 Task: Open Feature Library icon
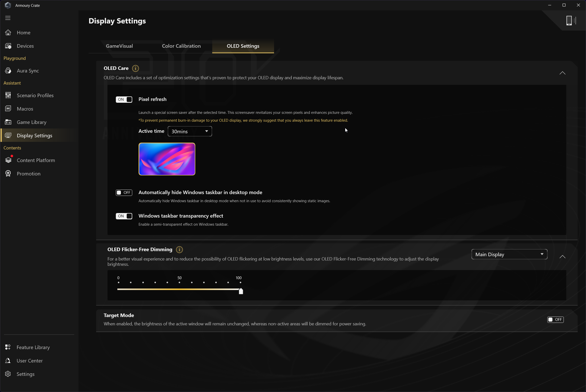pyautogui.click(x=8, y=347)
